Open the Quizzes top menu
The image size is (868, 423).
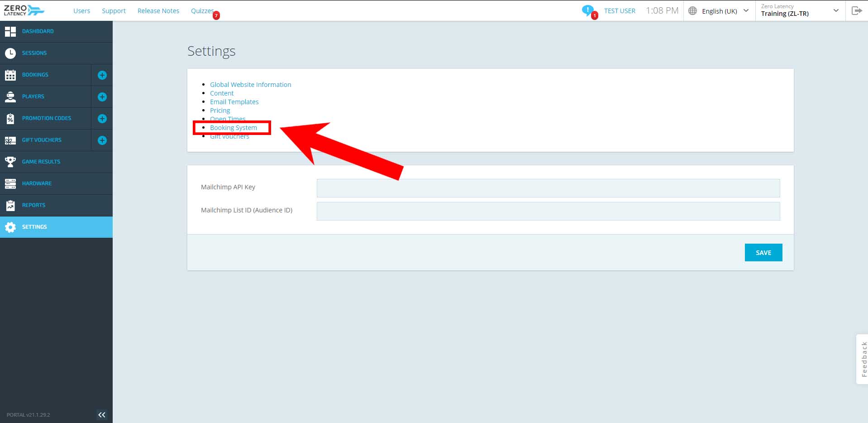pos(202,11)
